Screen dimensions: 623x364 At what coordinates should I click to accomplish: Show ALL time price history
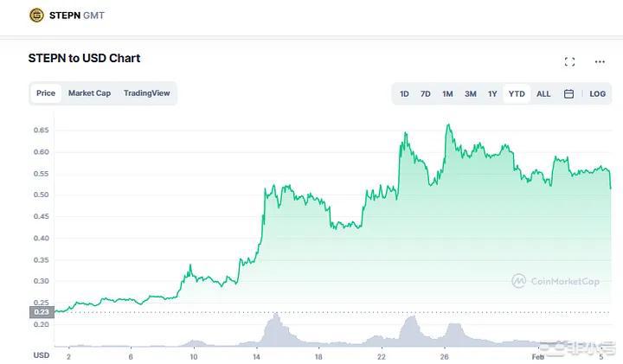[x=543, y=93]
